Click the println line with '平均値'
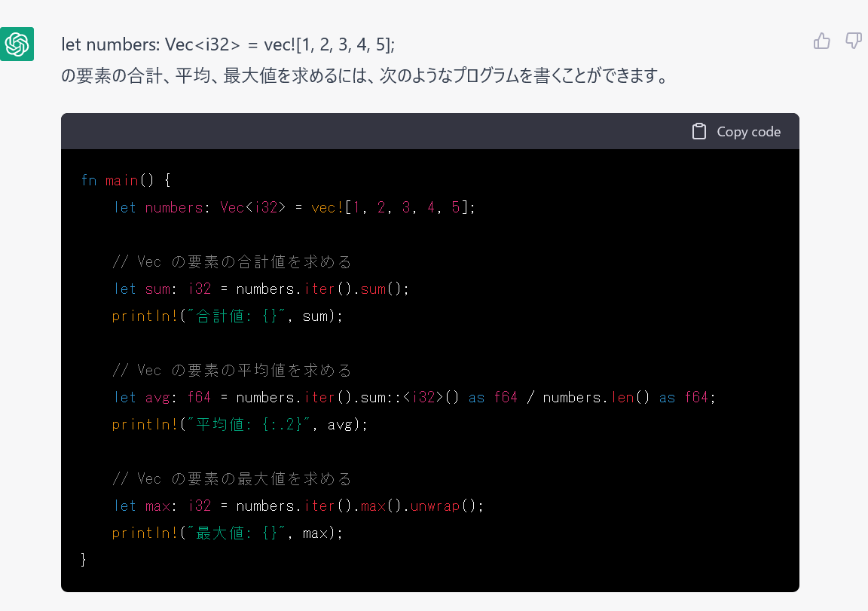Image resolution: width=868 pixels, height=611 pixels. tap(240, 424)
